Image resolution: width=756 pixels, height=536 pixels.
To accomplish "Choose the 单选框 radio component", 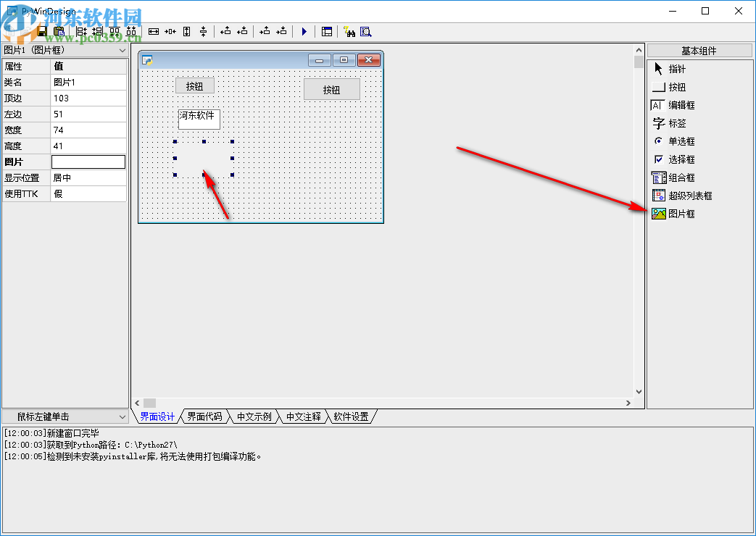I will 673,141.
